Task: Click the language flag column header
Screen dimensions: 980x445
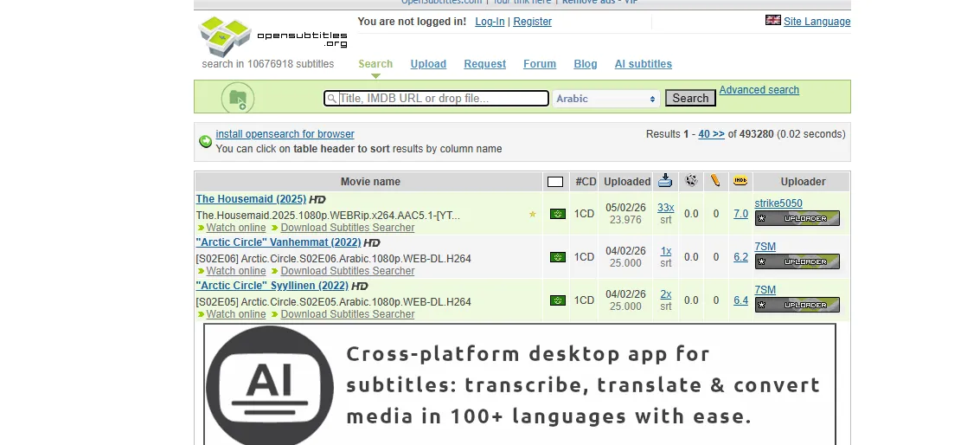Action: (555, 182)
